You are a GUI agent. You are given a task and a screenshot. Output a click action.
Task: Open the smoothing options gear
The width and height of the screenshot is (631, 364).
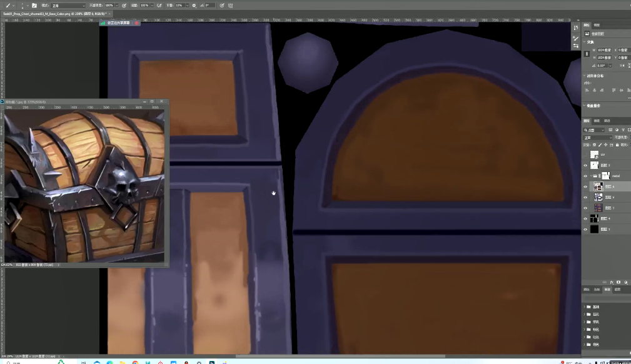194,6
